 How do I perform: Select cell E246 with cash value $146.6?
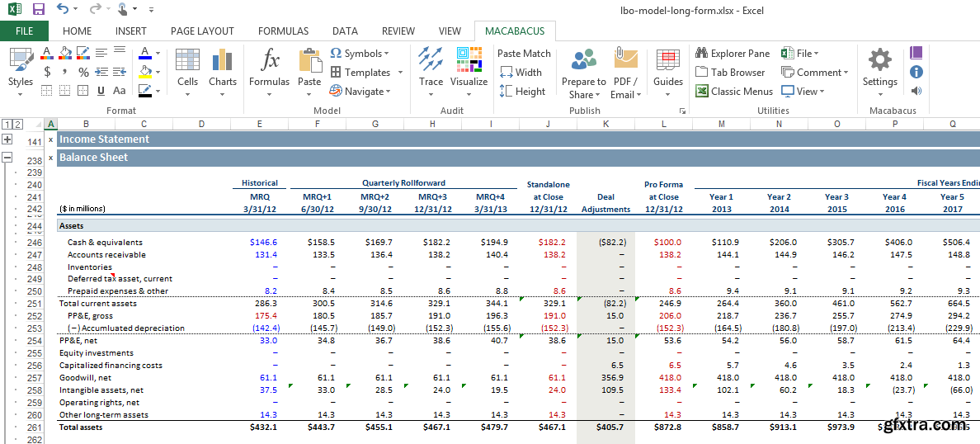(x=260, y=243)
